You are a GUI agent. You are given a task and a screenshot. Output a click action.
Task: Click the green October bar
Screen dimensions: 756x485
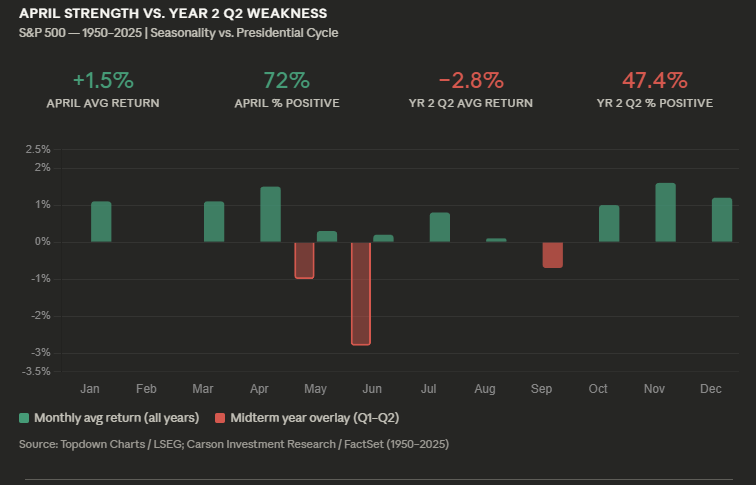pyautogui.click(x=609, y=223)
